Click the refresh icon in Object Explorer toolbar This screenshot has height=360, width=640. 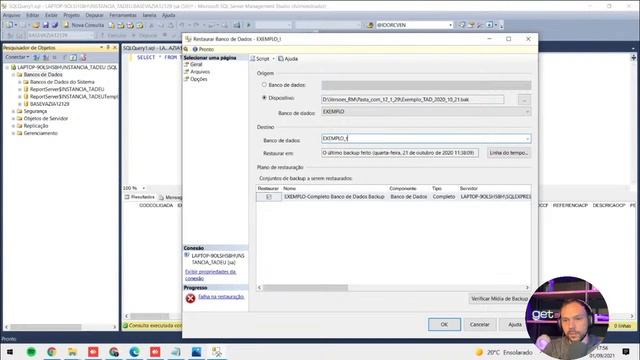(73, 58)
